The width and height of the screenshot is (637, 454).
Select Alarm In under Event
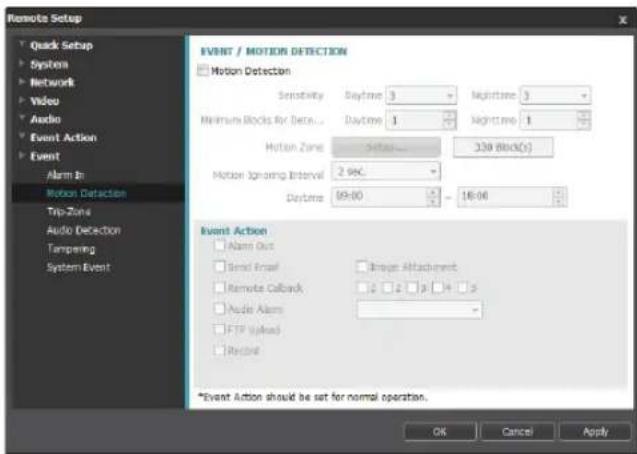65,175
